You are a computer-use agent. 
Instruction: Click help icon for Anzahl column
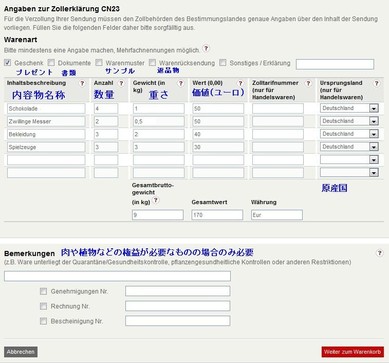[121, 83]
